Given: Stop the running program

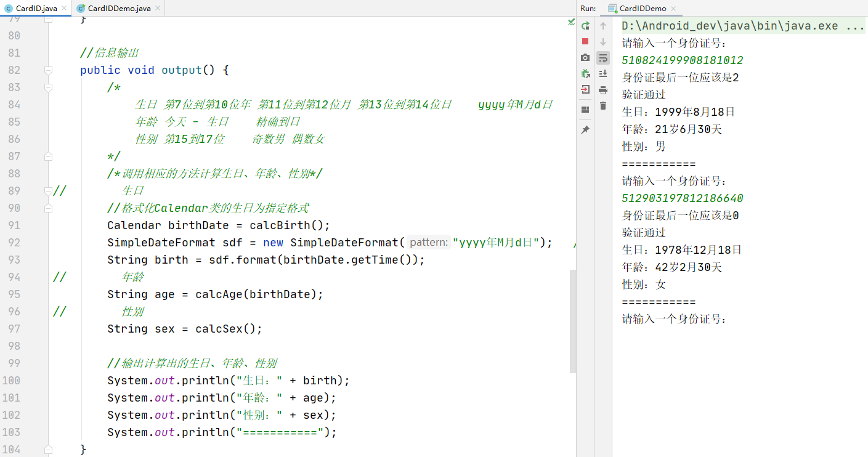Looking at the screenshot, I should point(585,41).
